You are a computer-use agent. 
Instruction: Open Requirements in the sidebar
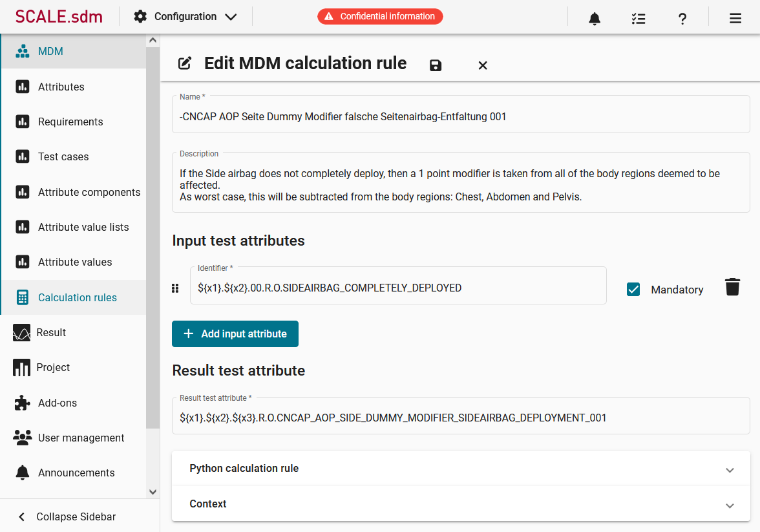pos(74,122)
